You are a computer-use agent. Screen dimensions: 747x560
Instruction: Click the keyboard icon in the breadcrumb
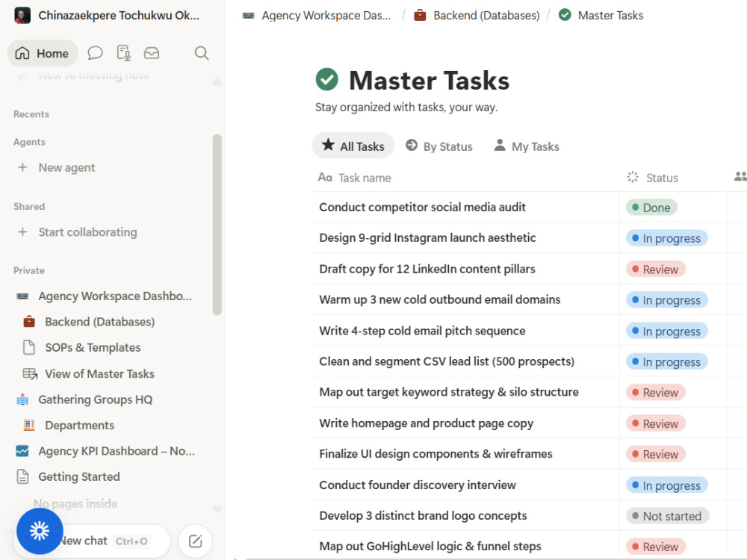[248, 15]
